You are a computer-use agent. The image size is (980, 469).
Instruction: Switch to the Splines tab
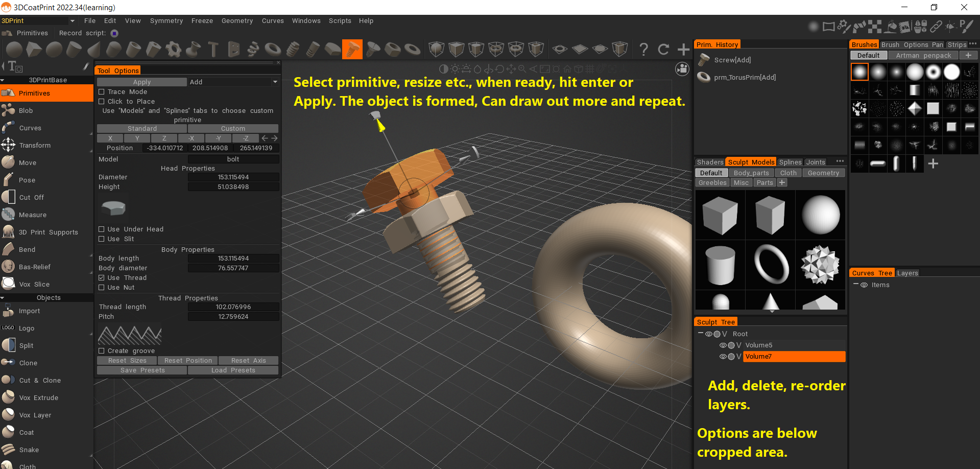click(790, 162)
